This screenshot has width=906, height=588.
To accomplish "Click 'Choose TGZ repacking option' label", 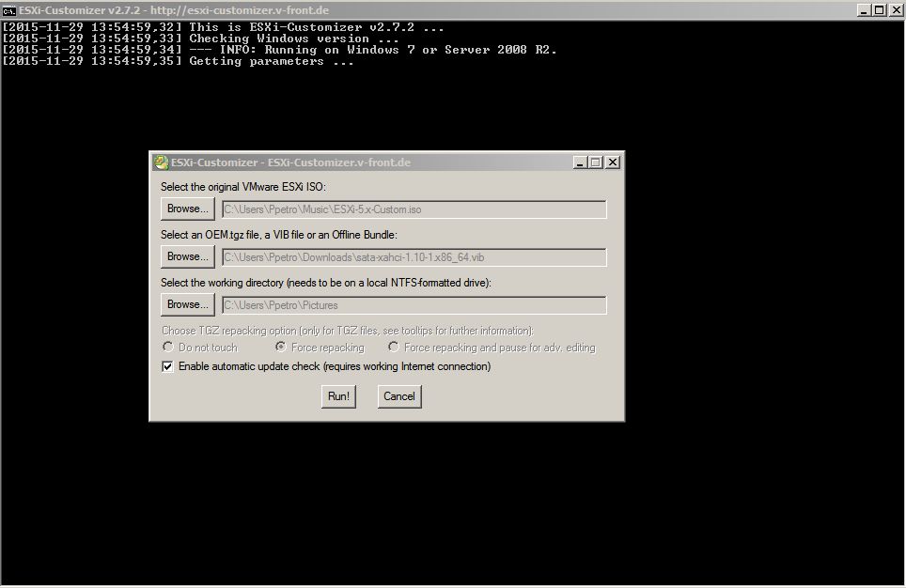I will click(348, 331).
